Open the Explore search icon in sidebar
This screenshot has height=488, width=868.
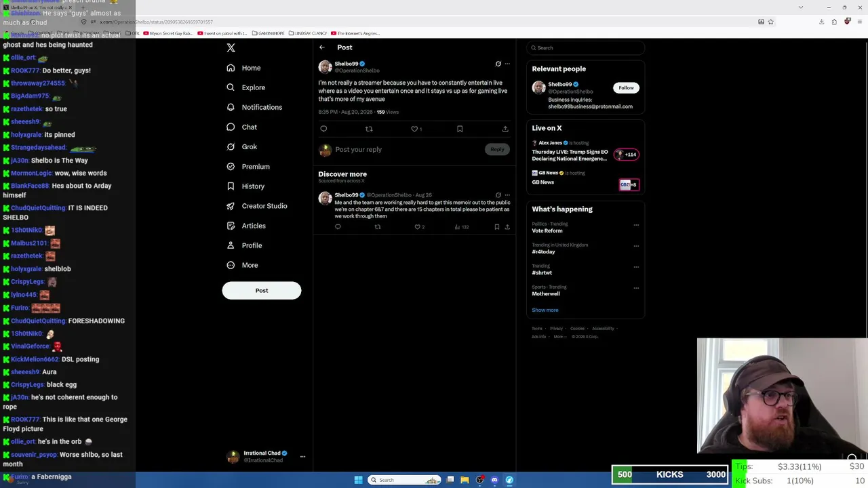coord(231,87)
